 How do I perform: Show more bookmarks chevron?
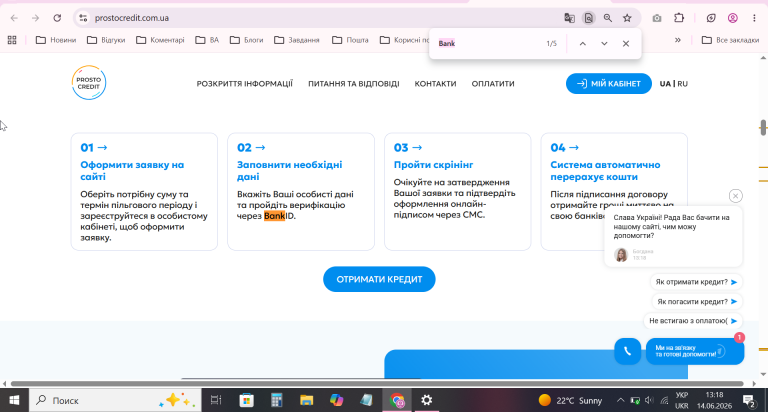click(x=677, y=40)
